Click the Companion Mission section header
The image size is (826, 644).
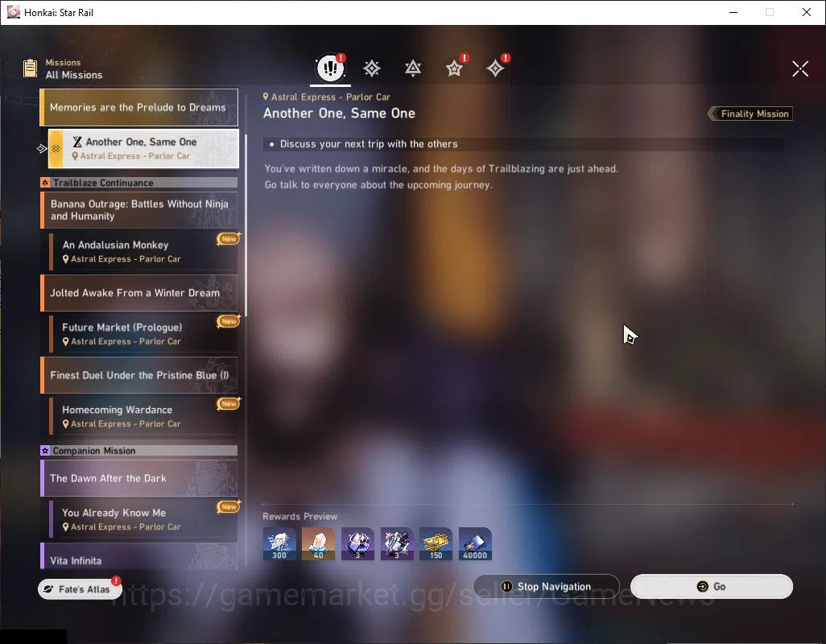139,451
